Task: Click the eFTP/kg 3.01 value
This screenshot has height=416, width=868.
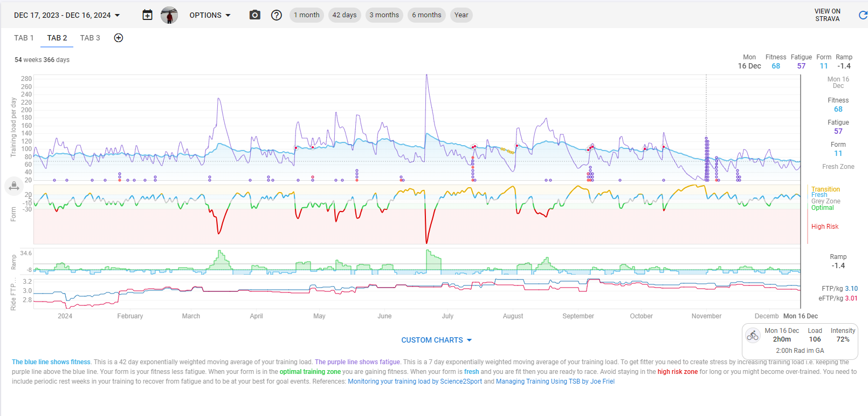Action: (x=851, y=298)
